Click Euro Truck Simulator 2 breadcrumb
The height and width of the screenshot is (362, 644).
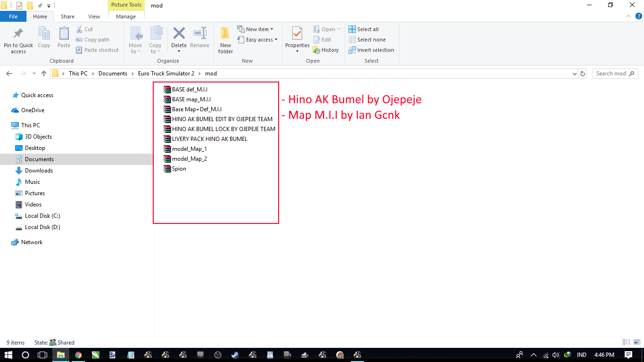(x=166, y=74)
